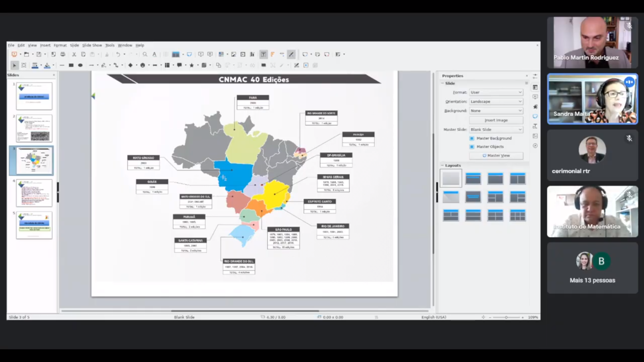Select the Stars and Banners shape tool
Screen dimensions: 644x362
(192, 65)
